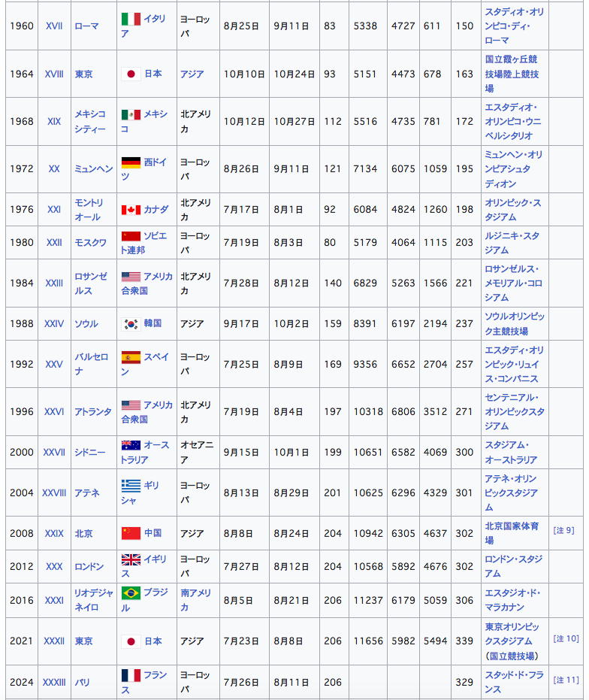Open the ロンドン city link
Screen dimensions: 589x700
click(x=89, y=566)
